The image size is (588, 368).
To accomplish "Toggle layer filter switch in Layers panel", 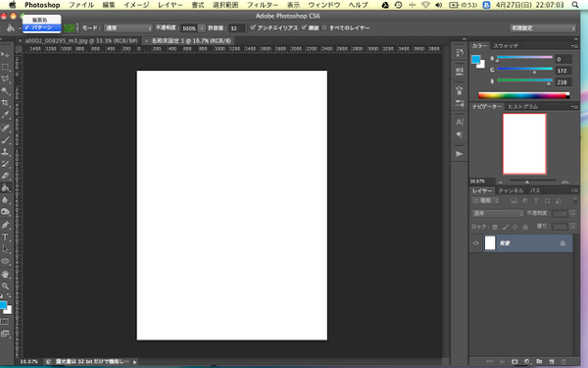I will [575, 201].
